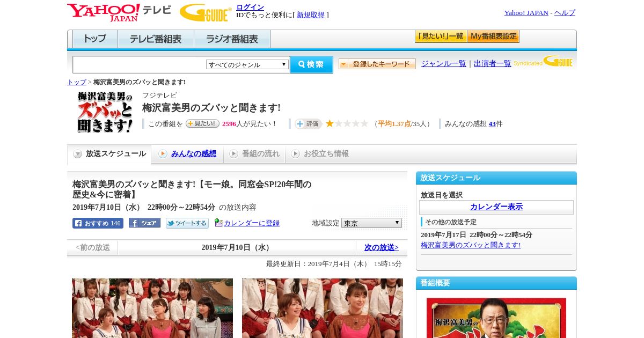Select the みんなの感想 tab
The height and width of the screenshot is (338, 644).
click(187, 154)
